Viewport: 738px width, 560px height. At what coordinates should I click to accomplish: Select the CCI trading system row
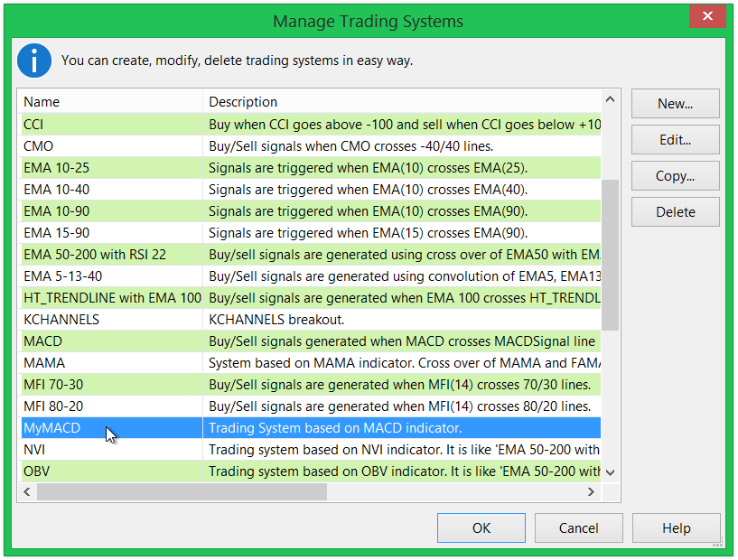tap(108, 124)
